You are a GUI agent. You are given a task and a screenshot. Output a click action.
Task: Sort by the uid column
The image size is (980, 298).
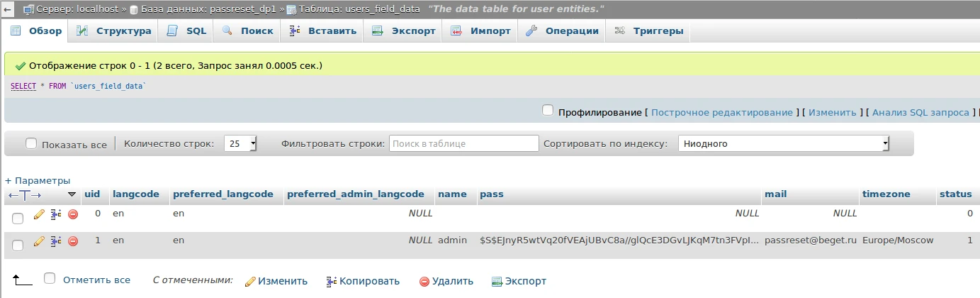point(92,194)
